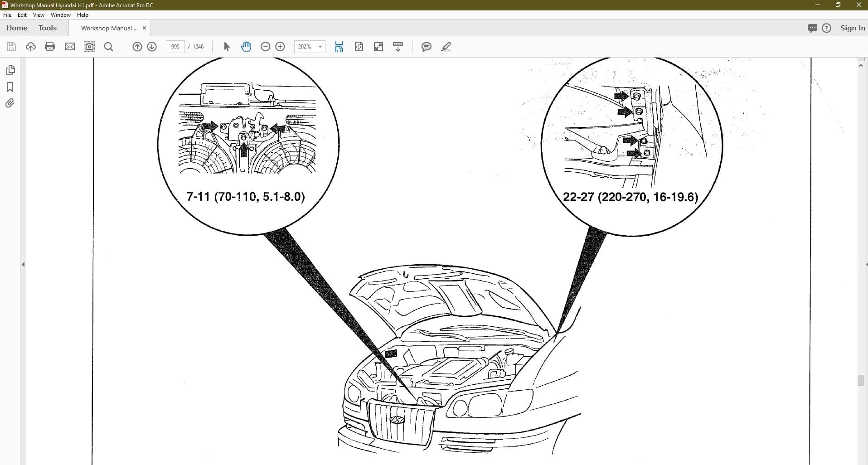Open the File menu
Viewport: 868px width, 465px height.
pos(7,15)
